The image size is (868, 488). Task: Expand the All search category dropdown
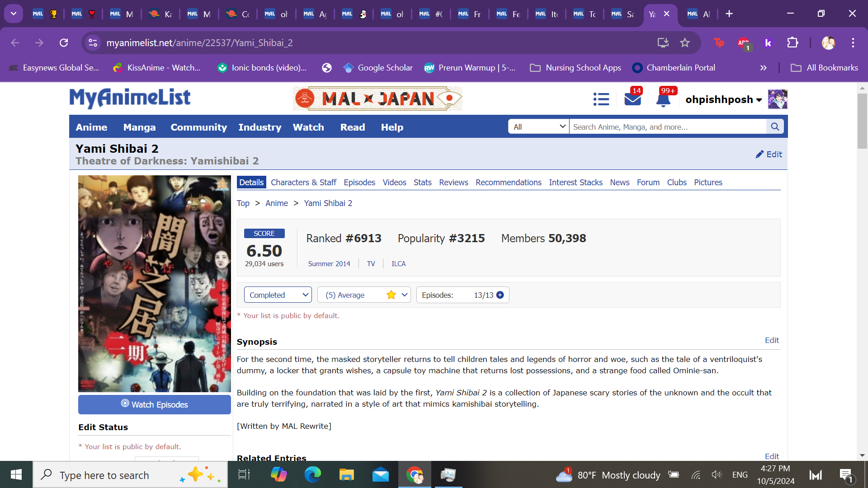click(x=538, y=127)
